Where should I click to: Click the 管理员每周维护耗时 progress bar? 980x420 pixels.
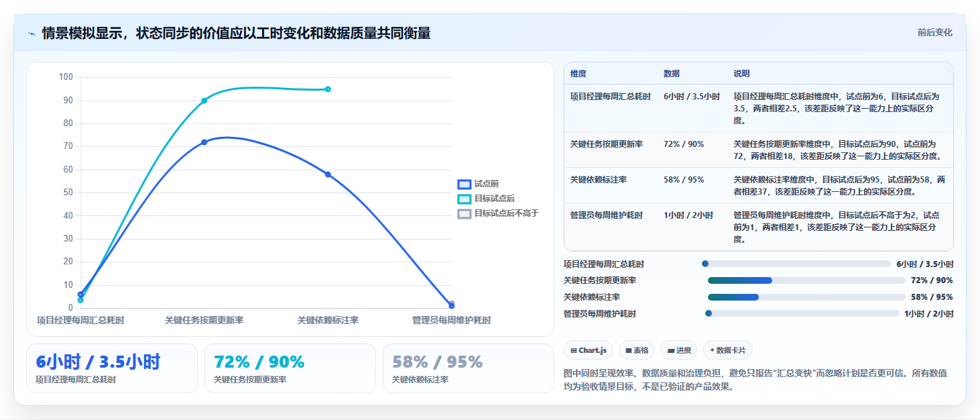(802, 313)
